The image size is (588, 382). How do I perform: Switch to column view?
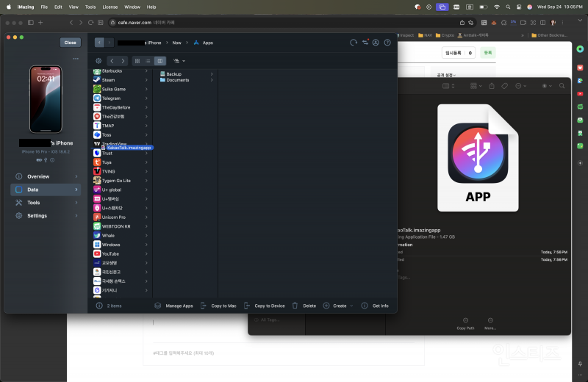159,60
